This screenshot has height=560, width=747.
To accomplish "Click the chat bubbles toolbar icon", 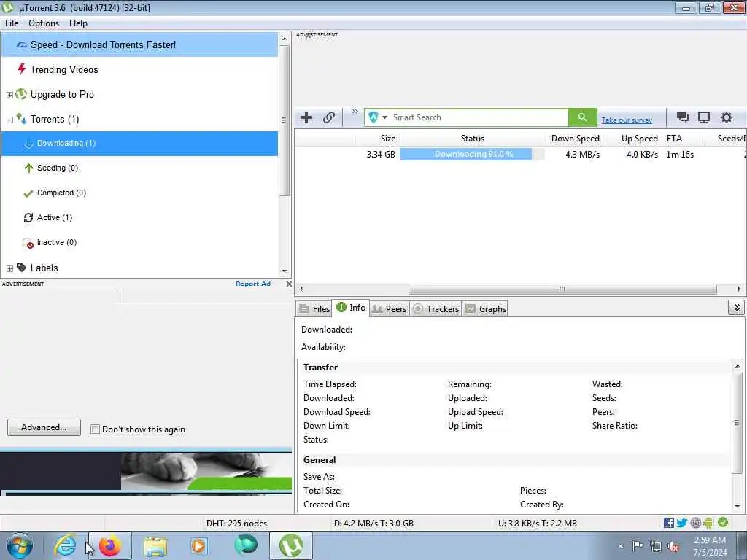I will pyautogui.click(x=682, y=117).
